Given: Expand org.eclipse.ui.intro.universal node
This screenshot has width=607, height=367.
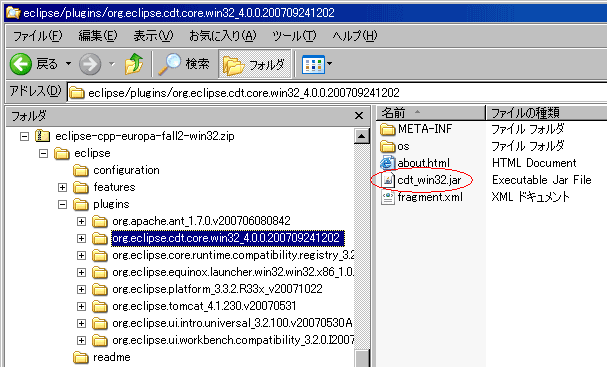Looking at the screenshot, I should (81, 324).
